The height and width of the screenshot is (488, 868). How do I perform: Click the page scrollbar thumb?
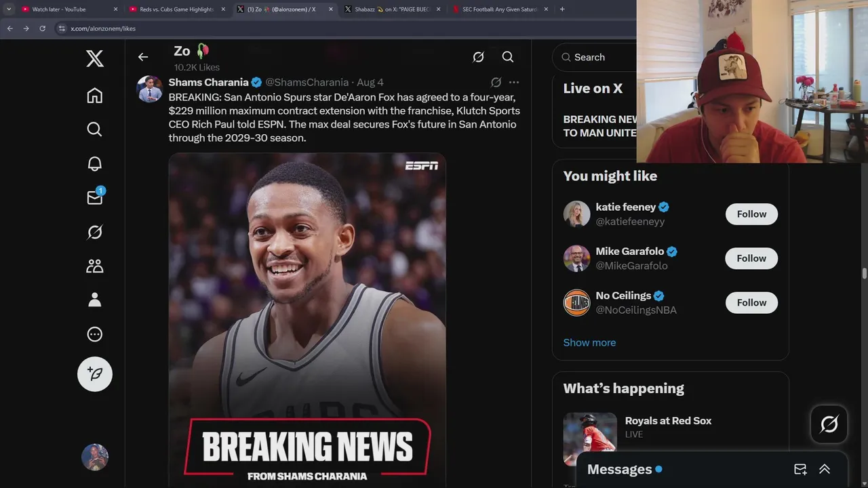pyautogui.click(x=865, y=273)
